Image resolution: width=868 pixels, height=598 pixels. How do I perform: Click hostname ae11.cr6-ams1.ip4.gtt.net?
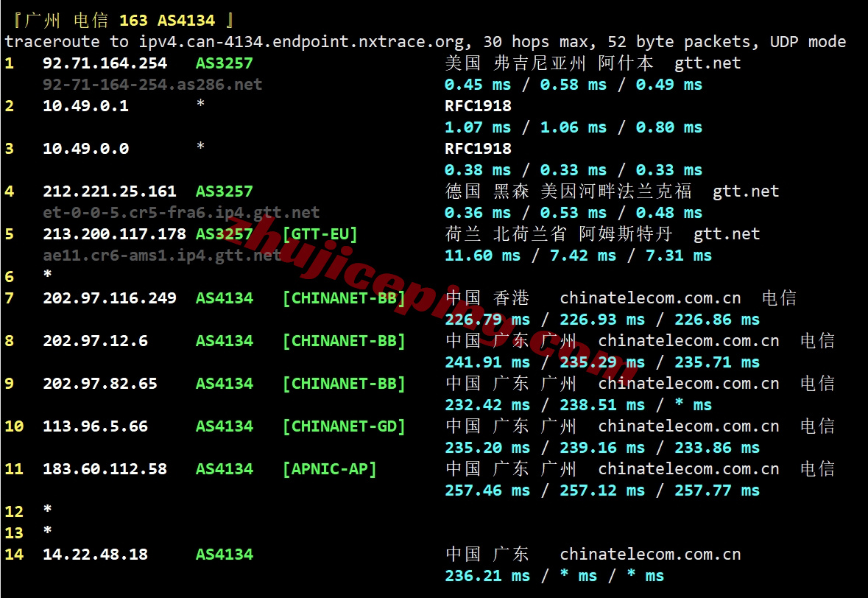pyautogui.click(x=162, y=256)
